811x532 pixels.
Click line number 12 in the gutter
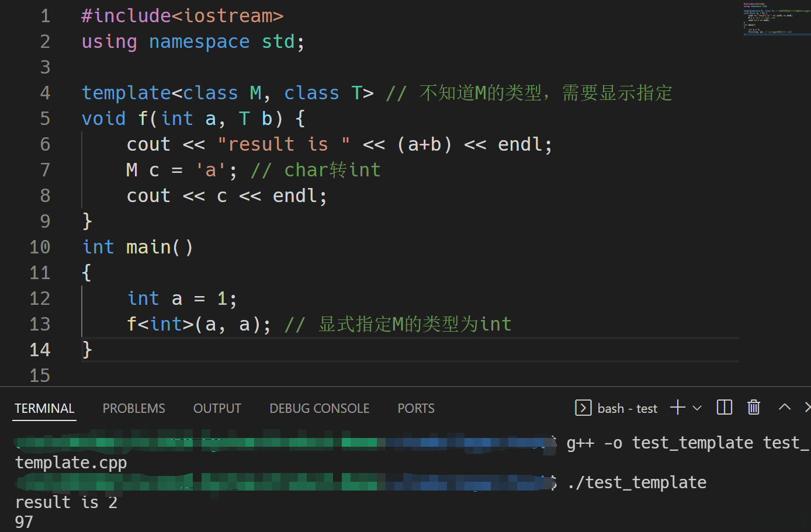tap(40, 298)
